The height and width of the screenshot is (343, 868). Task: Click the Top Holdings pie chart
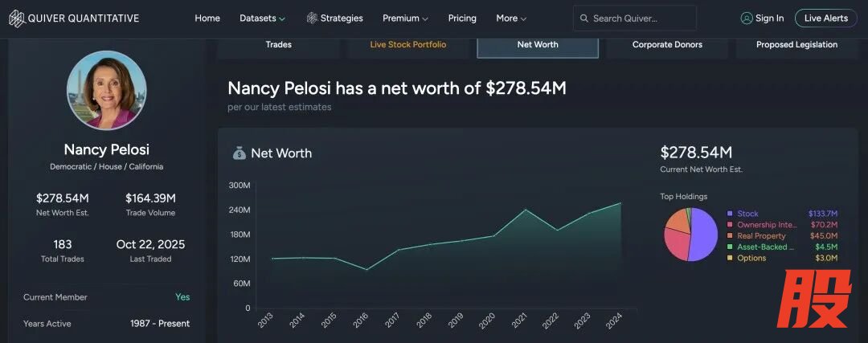(x=690, y=234)
